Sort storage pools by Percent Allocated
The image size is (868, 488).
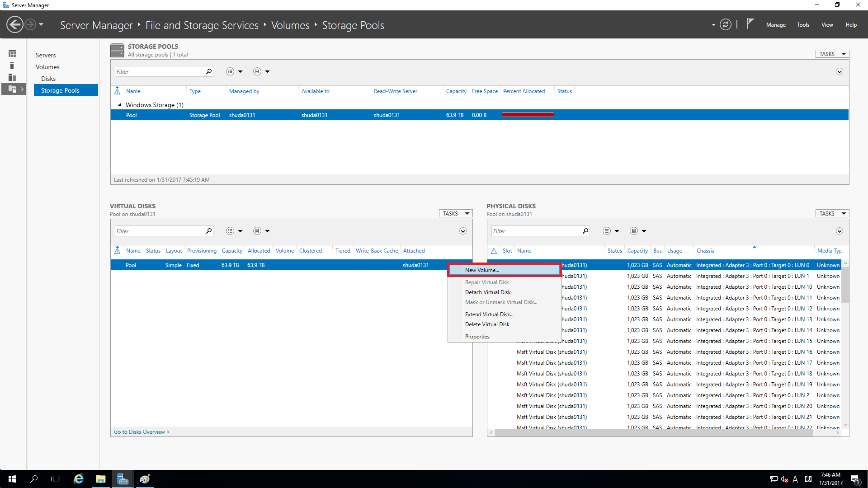click(524, 91)
